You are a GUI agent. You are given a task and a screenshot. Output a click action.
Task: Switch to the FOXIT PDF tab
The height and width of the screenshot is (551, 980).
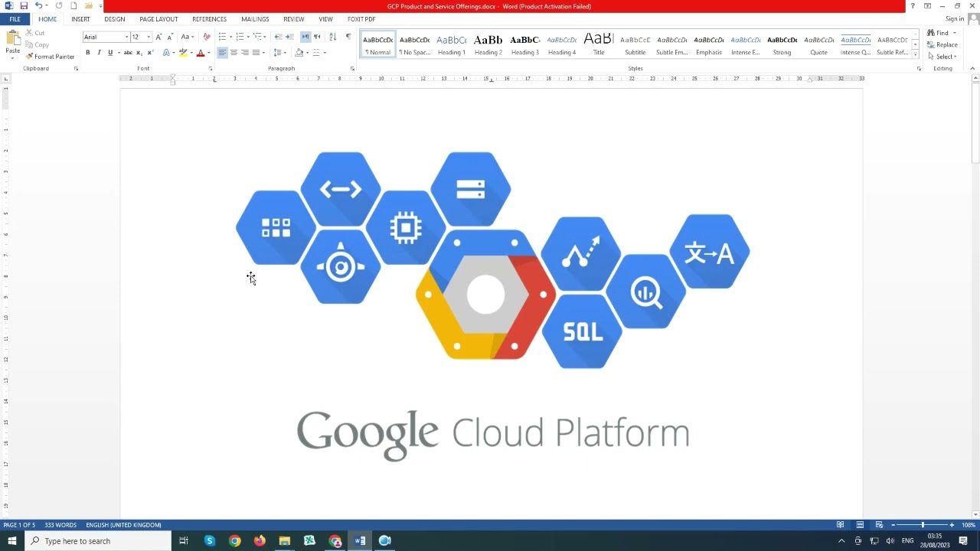[361, 19]
